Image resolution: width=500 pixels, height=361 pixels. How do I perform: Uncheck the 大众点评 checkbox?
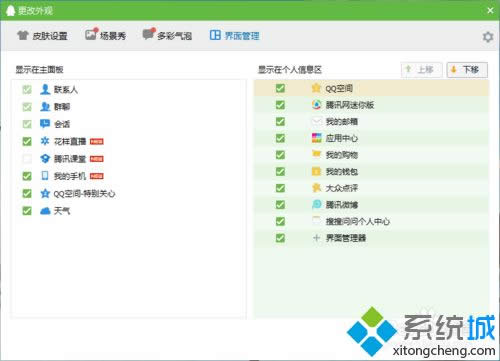tap(280, 188)
